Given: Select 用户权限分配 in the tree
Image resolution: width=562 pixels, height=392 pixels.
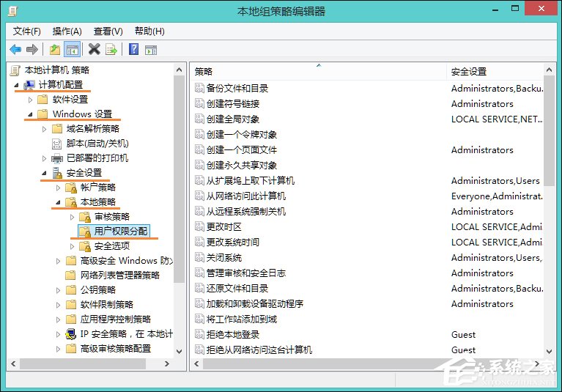Looking at the screenshot, I should (x=120, y=232).
